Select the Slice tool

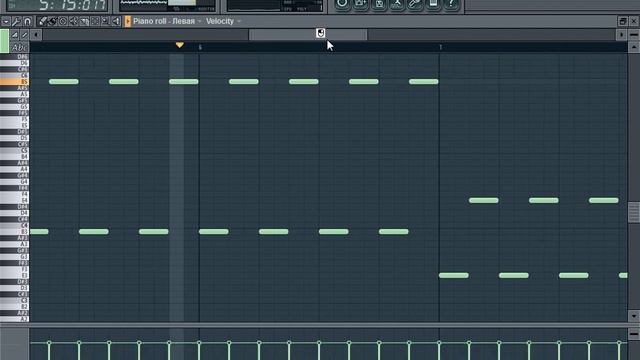coord(84,21)
